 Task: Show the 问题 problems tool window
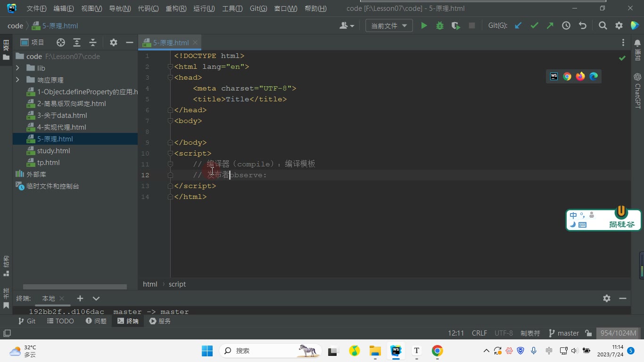pos(96,321)
